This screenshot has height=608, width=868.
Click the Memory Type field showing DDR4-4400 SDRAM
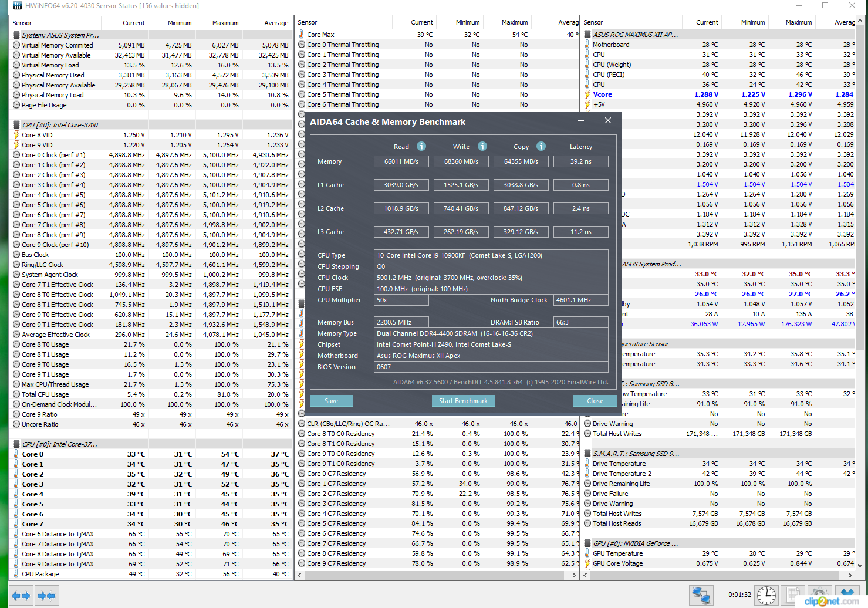(491, 333)
